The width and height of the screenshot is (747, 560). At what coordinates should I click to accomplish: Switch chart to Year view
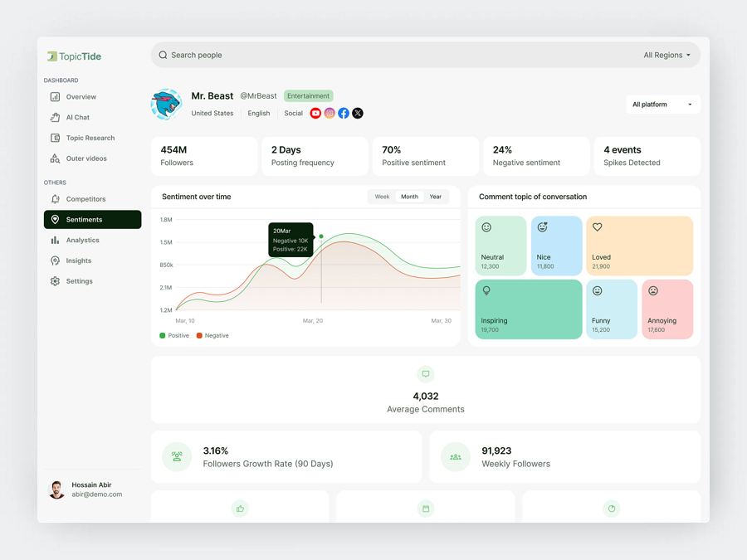pyautogui.click(x=436, y=197)
